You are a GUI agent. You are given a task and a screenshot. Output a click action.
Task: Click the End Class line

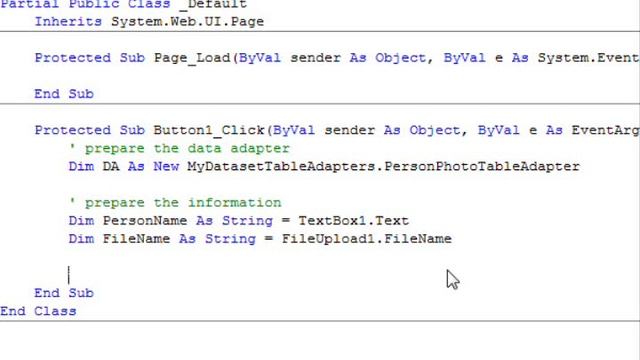click(38, 311)
